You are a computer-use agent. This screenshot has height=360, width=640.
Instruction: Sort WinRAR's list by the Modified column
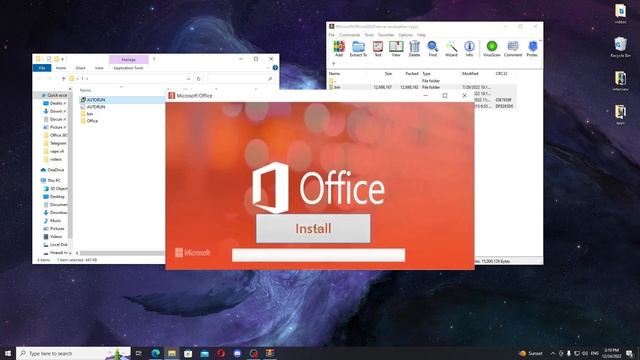click(x=470, y=73)
